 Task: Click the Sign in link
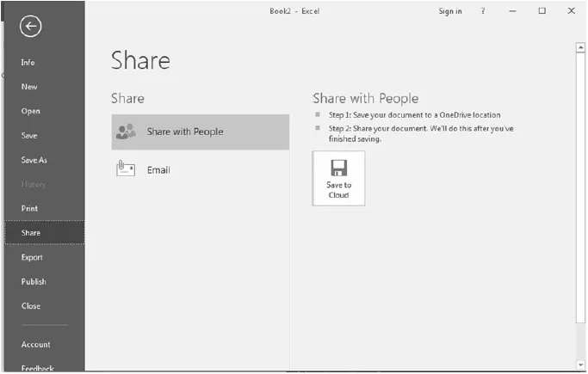449,11
